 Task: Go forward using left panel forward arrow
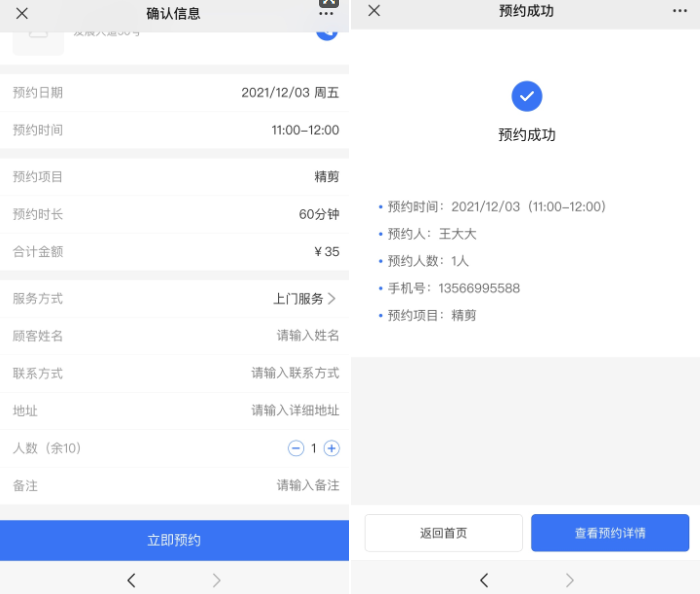217,580
